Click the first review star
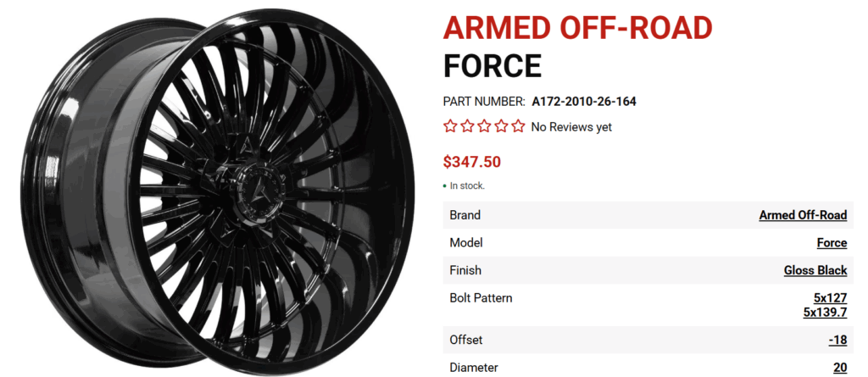 451,127
